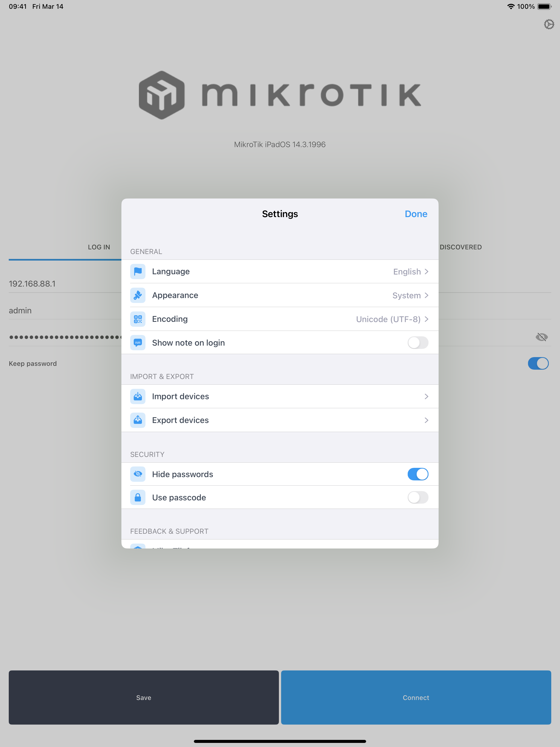Tap the MikroTik iPadOS 14.3.1996 version text
The height and width of the screenshot is (747, 560).
pos(280,145)
